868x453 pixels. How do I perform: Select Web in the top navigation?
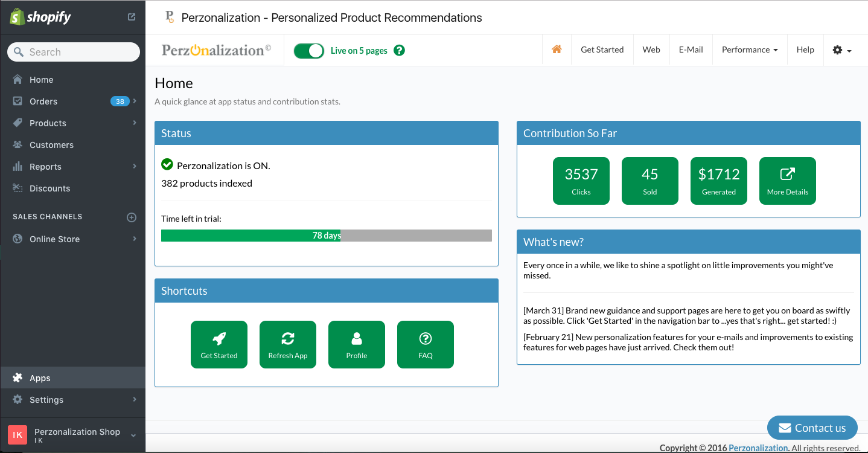[651, 50]
